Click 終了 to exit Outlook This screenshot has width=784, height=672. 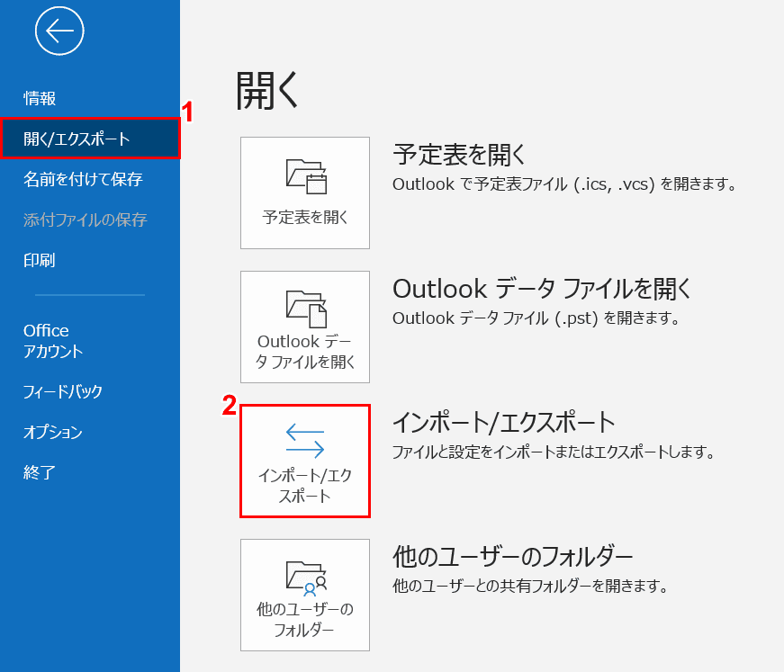(x=39, y=472)
